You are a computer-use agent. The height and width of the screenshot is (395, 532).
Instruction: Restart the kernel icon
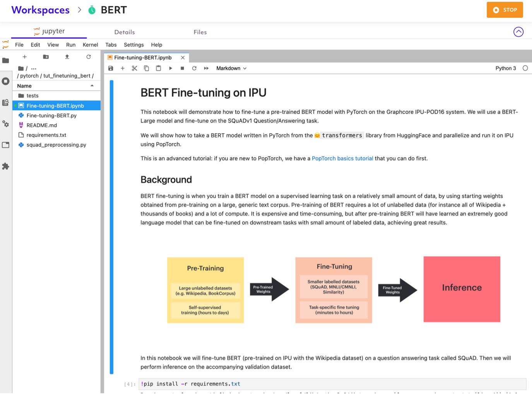tap(194, 68)
